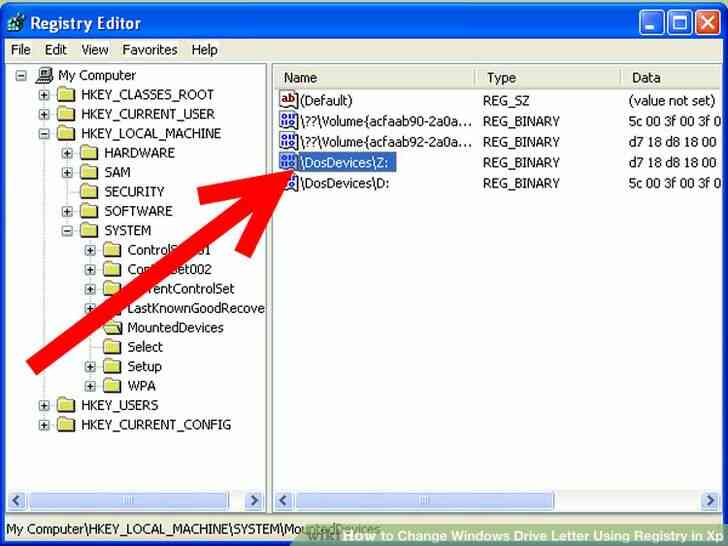The width and height of the screenshot is (728, 546).
Task: Expand the SOFTWARE key
Action: pos(67,211)
